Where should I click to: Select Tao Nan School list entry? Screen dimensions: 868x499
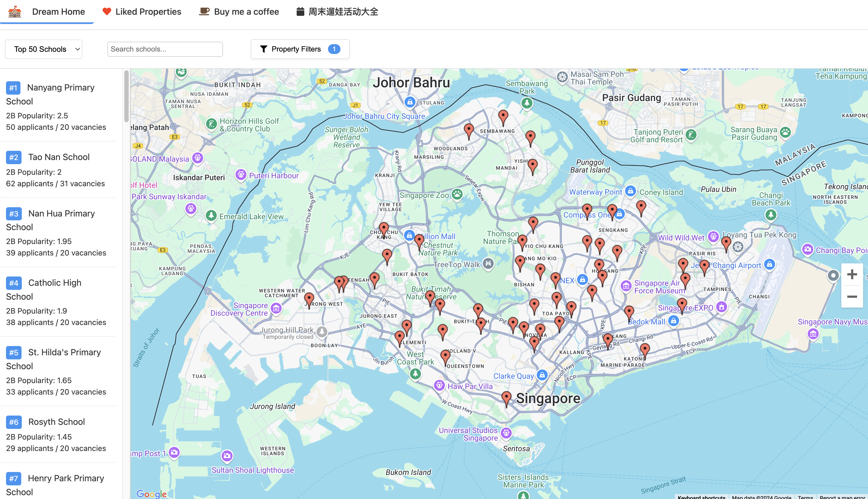[x=58, y=170]
